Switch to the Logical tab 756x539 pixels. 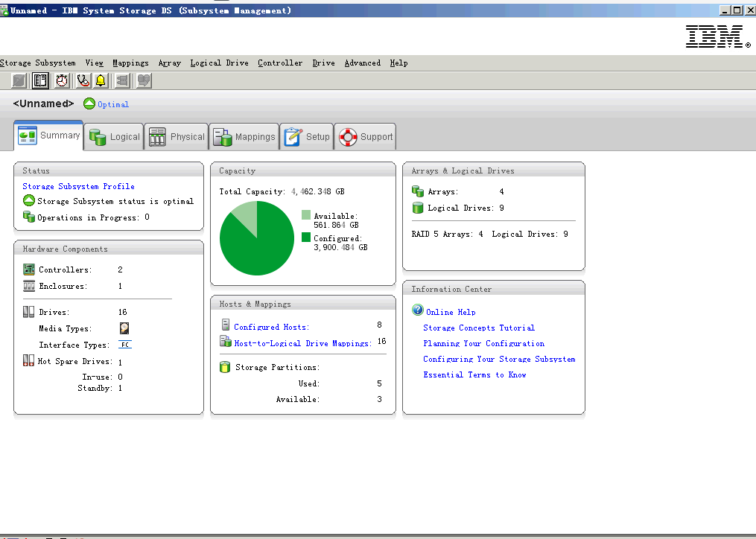(114, 137)
